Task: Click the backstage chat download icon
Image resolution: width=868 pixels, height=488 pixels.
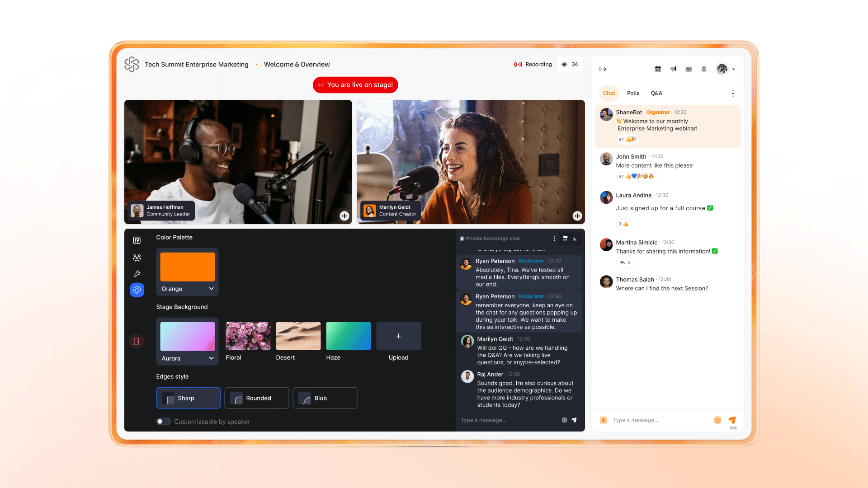Action: click(575, 238)
